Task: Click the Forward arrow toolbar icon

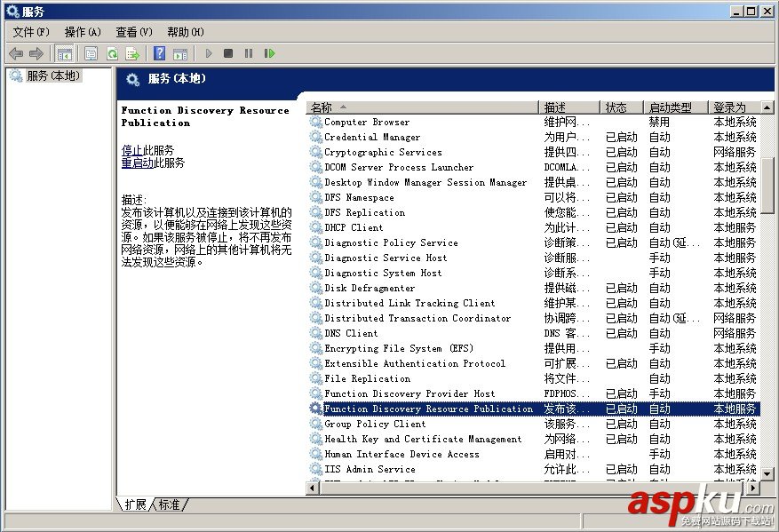Action: point(36,53)
